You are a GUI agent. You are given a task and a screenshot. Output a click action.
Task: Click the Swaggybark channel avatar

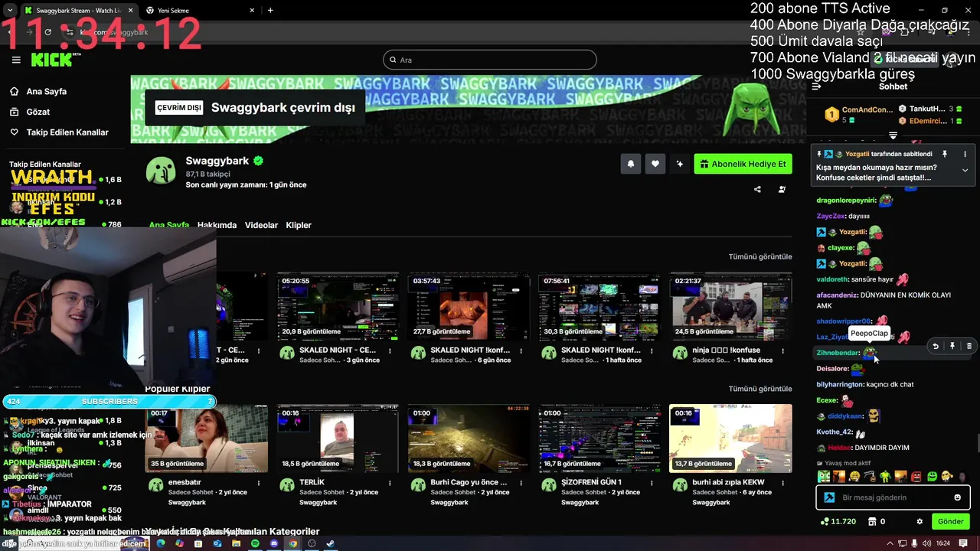point(161,171)
